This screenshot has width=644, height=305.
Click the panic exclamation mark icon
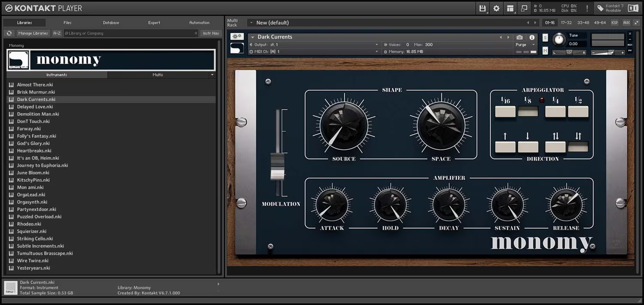587,9
